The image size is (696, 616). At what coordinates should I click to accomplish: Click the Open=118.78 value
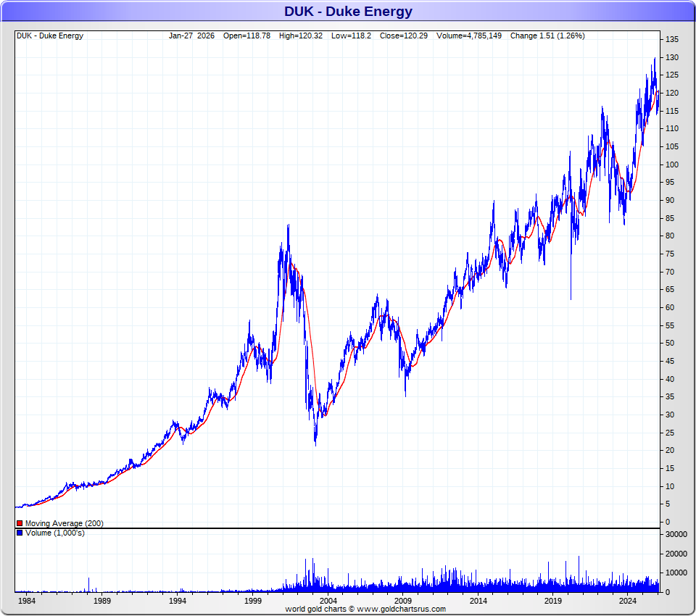pos(246,36)
